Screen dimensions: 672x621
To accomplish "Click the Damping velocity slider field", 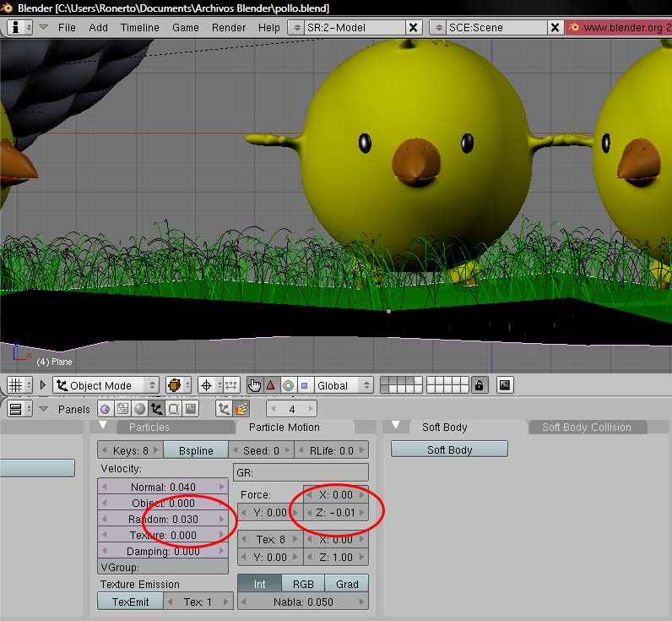I will coord(164,551).
